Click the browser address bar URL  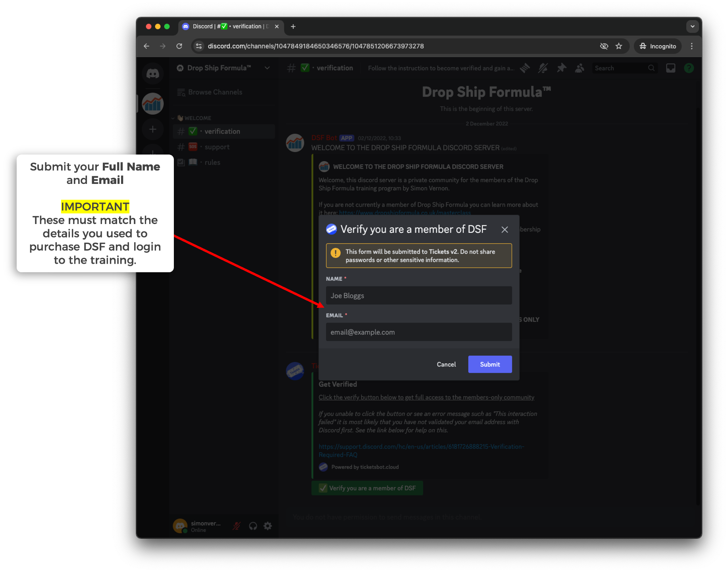point(316,46)
